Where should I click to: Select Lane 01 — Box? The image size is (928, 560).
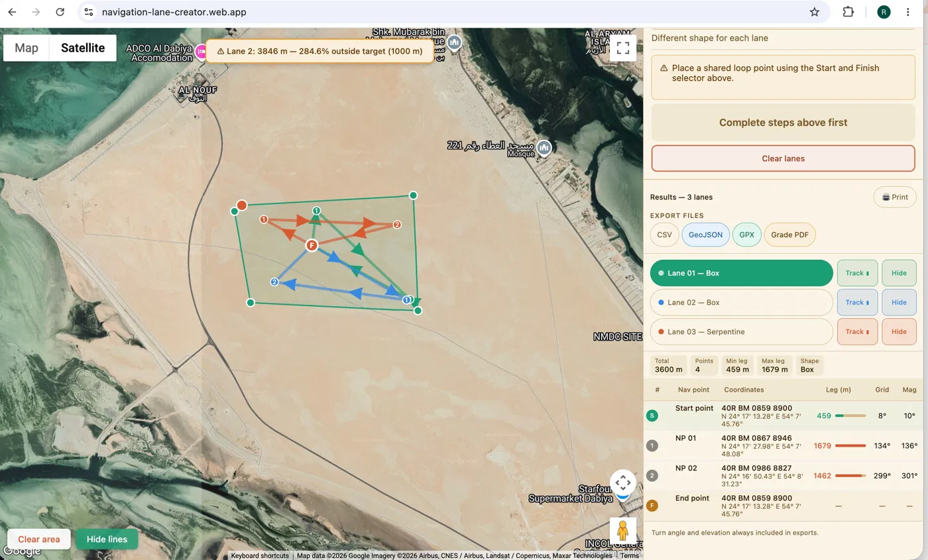tap(741, 273)
